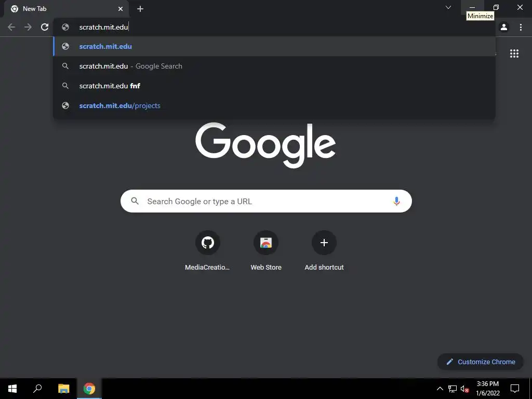Start voice search with microphone icon

tap(396, 201)
